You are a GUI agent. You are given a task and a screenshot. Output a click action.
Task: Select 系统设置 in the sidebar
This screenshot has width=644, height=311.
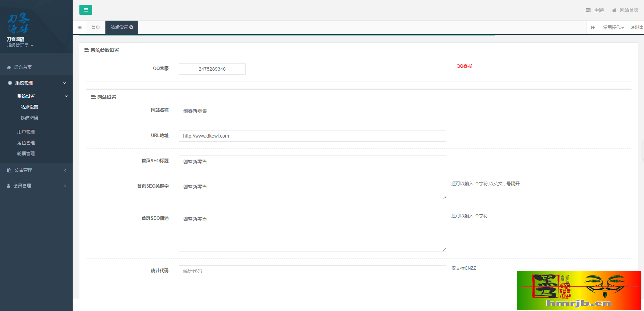pyautogui.click(x=26, y=96)
